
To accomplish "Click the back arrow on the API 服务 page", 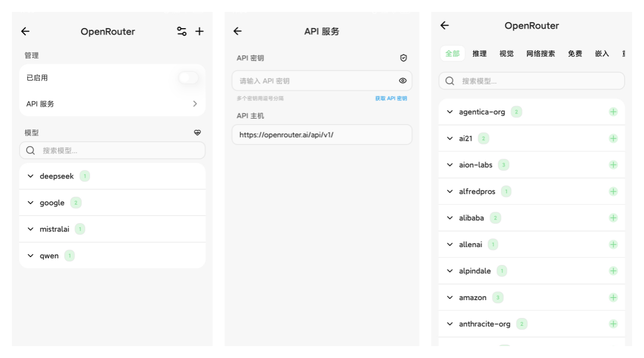I will 238,31.
